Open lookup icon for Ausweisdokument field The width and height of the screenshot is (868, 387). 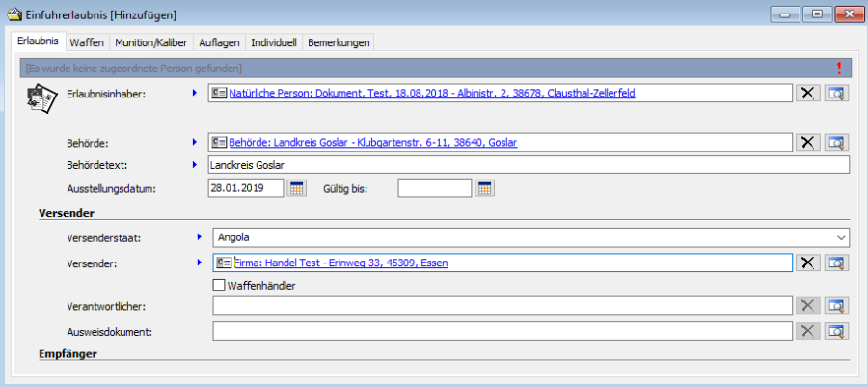point(836,331)
